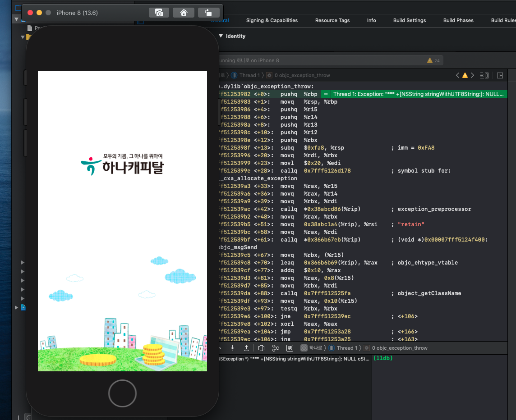Switch to Signing & Capabilities tab
516x420 pixels.
(x=272, y=20)
